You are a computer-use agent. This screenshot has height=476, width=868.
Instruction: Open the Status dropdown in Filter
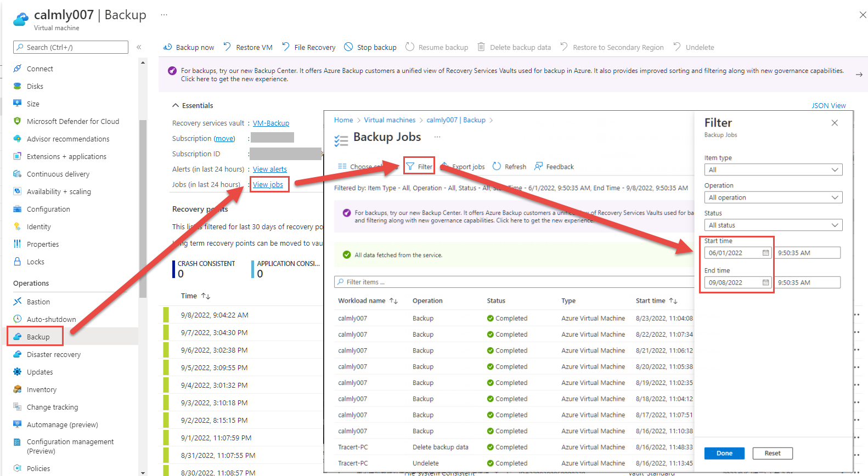tap(773, 225)
